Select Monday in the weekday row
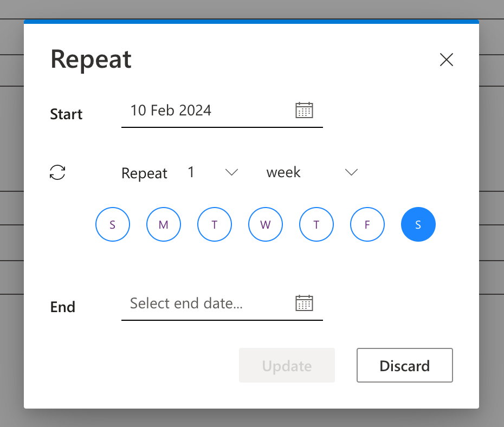The height and width of the screenshot is (427, 504). (x=163, y=224)
